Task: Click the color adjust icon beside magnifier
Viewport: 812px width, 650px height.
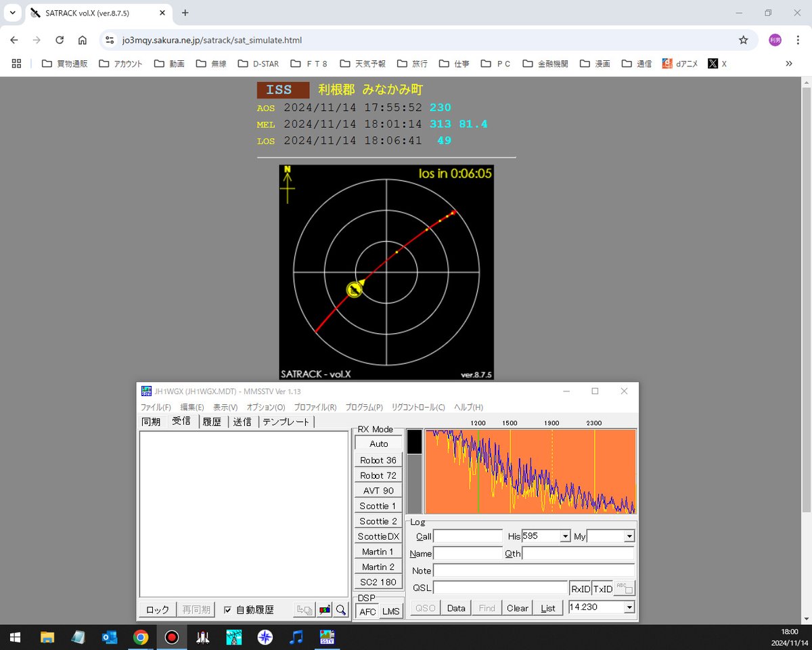Action: pos(325,609)
